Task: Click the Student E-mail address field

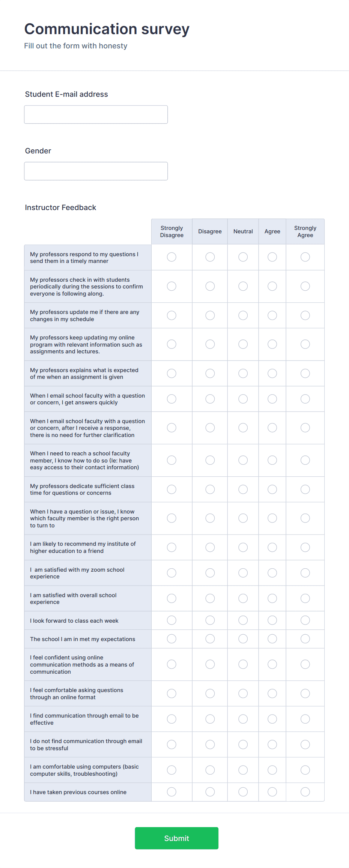Action: point(96,114)
